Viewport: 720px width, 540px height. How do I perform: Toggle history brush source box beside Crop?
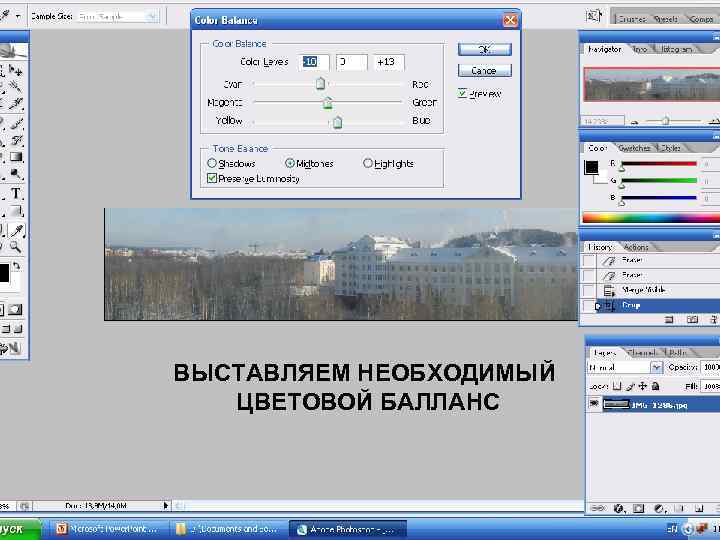coord(589,305)
